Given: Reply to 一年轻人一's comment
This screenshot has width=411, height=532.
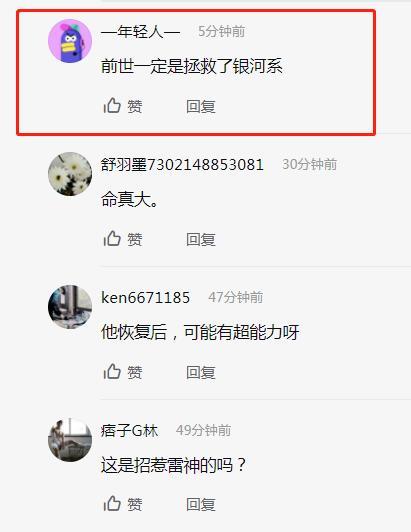Looking at the screenshot, I should click(x=201, y=107).
